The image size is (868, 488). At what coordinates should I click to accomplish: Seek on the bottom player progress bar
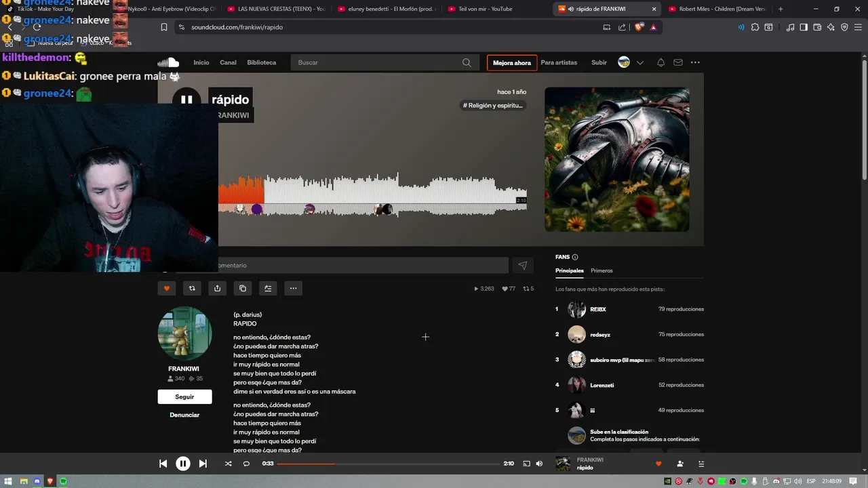click(389, 464)
